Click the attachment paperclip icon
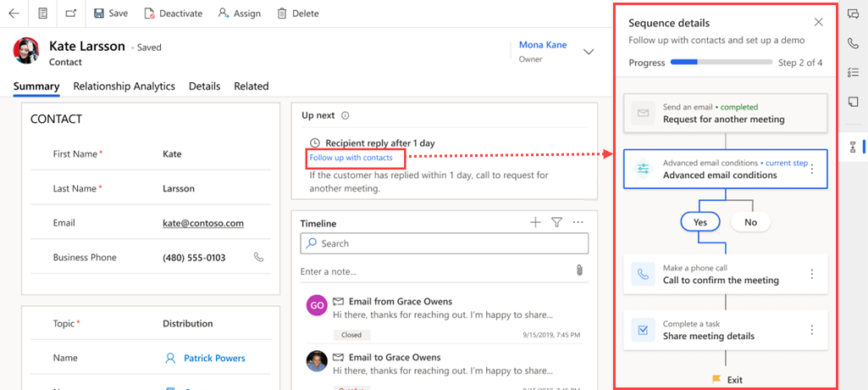Image resolution: width=868 pixels, height=390 pixels. (x=579, y=270)
